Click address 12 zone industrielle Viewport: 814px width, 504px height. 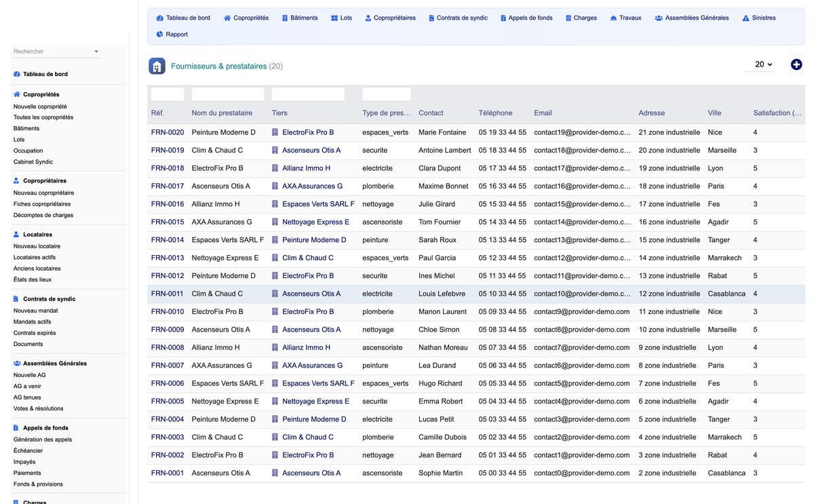coord(669,294)
